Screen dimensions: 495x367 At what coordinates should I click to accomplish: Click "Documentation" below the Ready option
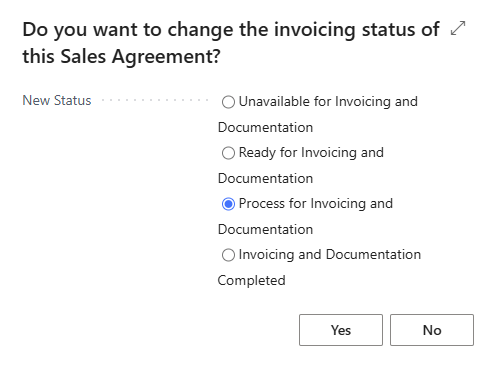click(x=265, y=178)
